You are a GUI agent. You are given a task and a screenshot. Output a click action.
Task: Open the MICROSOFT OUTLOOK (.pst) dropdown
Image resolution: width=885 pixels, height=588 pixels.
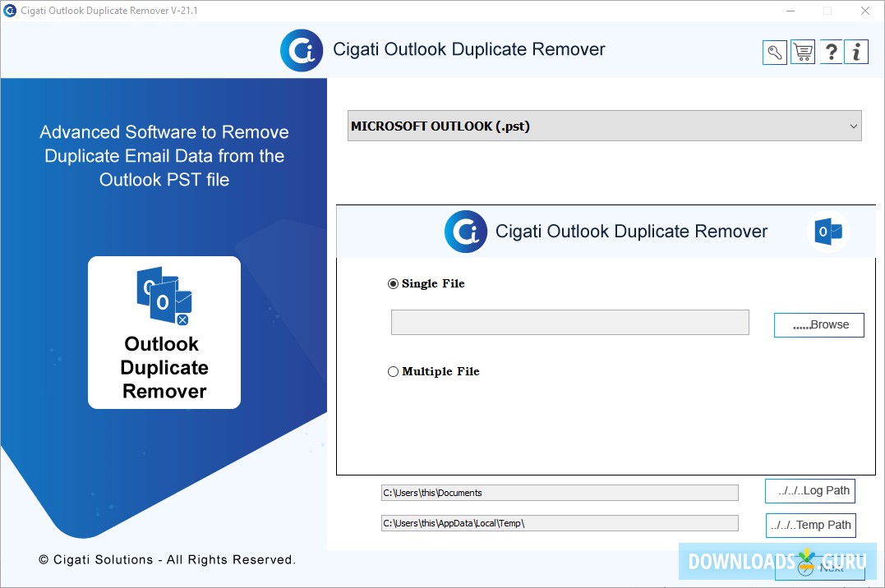click(x=604, y=126)
